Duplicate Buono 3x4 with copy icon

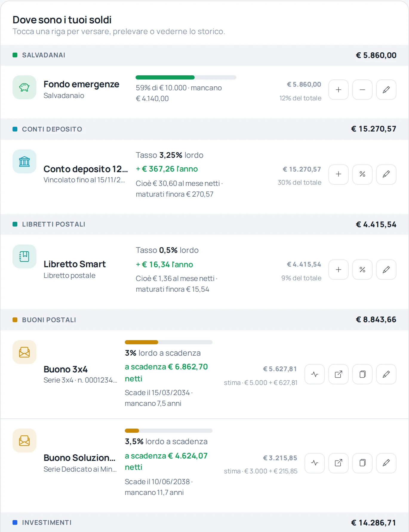click(362, 374)
